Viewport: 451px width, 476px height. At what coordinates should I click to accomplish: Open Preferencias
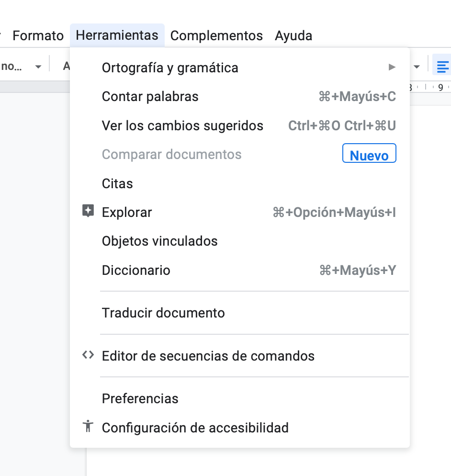click(x=140, y=398)
